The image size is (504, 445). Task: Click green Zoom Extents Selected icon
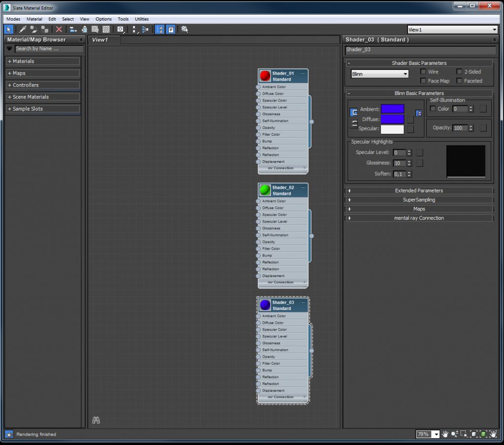(x=483, y=434)
